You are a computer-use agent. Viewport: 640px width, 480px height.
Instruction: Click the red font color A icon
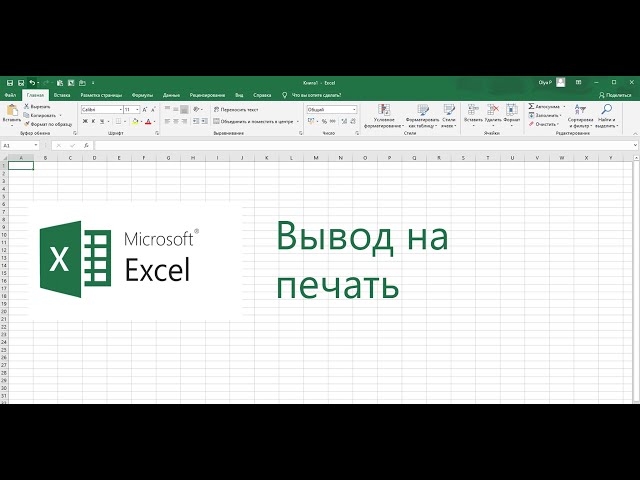click(148, 121)
